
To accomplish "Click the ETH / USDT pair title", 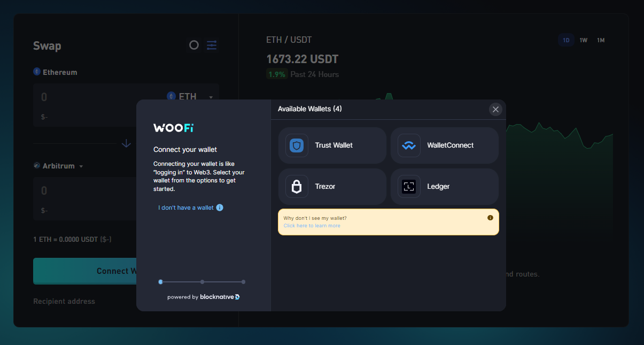I will tap(289, 40).
